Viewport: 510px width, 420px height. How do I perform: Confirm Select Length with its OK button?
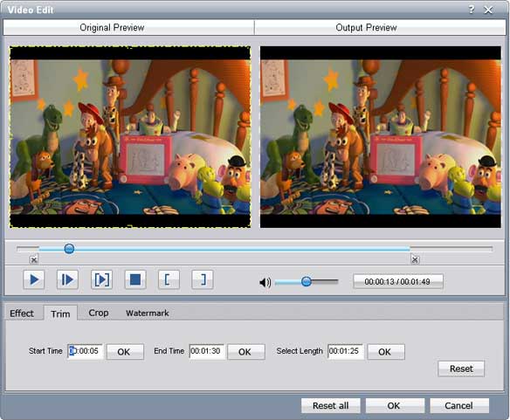click(x=386, y=352)
